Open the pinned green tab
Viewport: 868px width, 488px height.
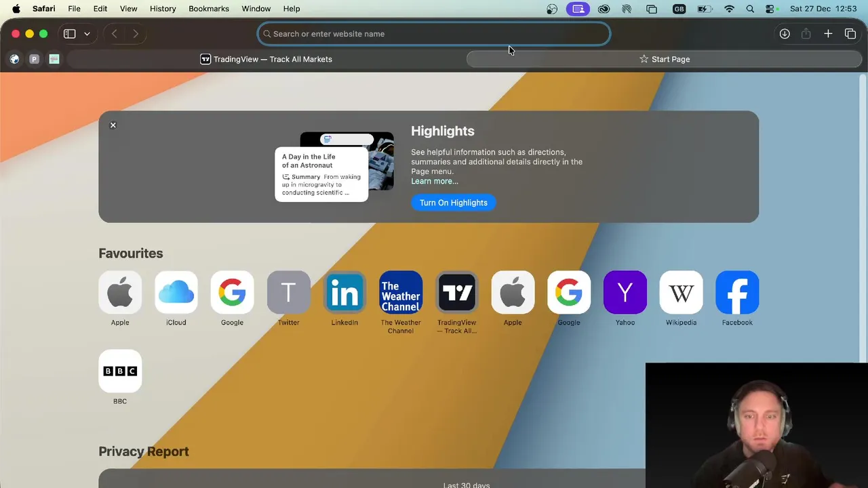point(54,59)
